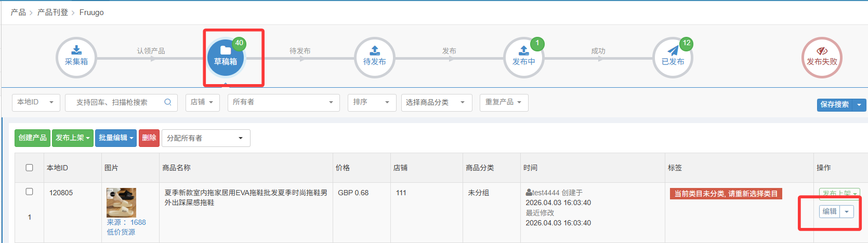Click the 编辑 edit button in row
Viewport: 868px width, 243px height.
click(x=830, y=211)
